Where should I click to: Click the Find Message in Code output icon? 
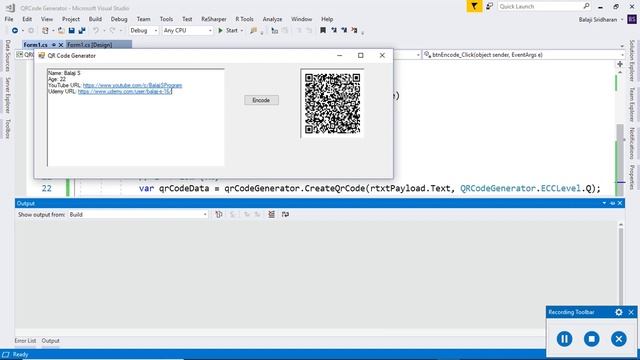point(219,214)
